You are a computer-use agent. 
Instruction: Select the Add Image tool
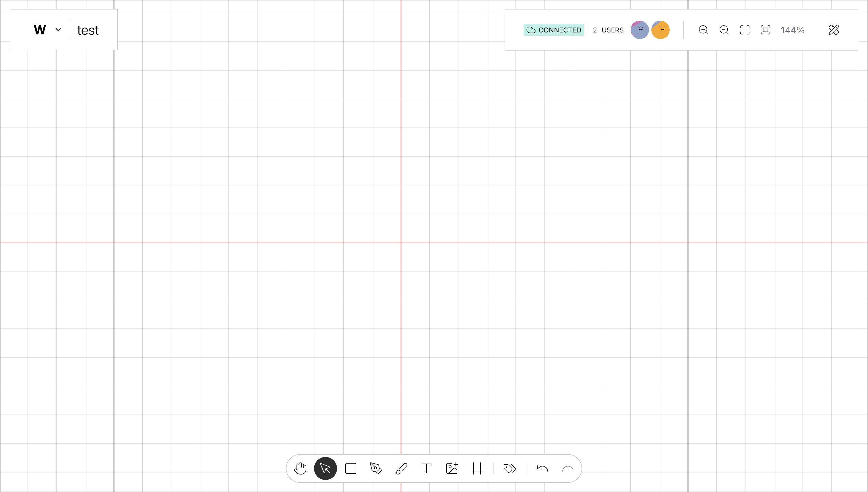click(x=452, y=468)
